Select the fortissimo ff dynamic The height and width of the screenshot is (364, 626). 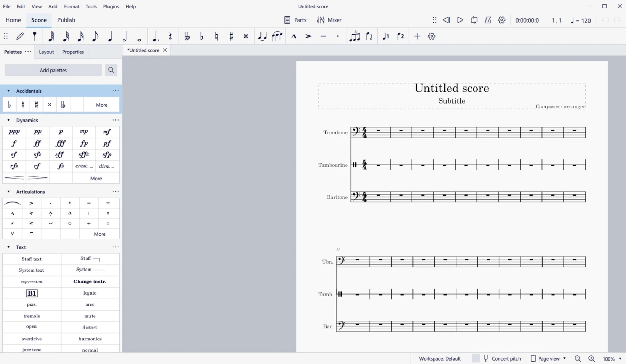(x=38, y=143)
